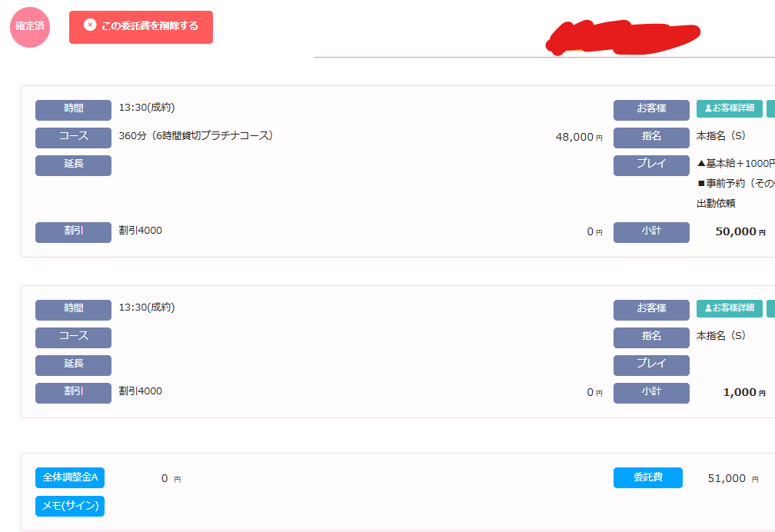This screenshot has width=775, height=532.
Task: Click the 小計 label showing 1,000円
Action: (x=651, y=393)
